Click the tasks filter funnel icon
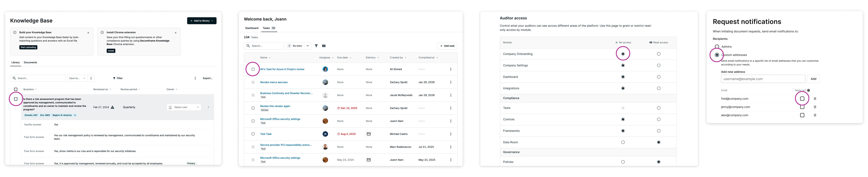This screenshot has height=177, width=868. coord(316,46)
